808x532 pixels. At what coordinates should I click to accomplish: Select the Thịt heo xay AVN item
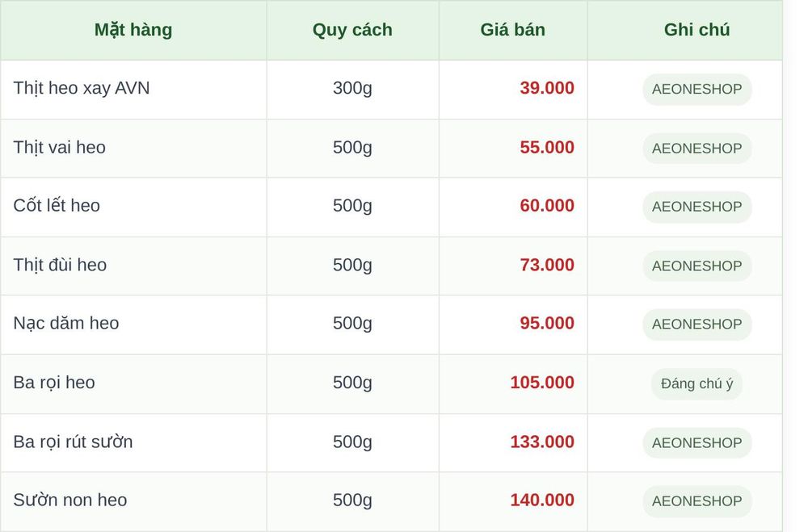82,88
